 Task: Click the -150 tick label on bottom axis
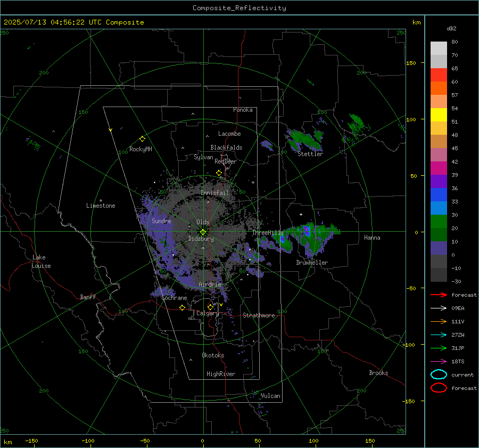[31, 441]
